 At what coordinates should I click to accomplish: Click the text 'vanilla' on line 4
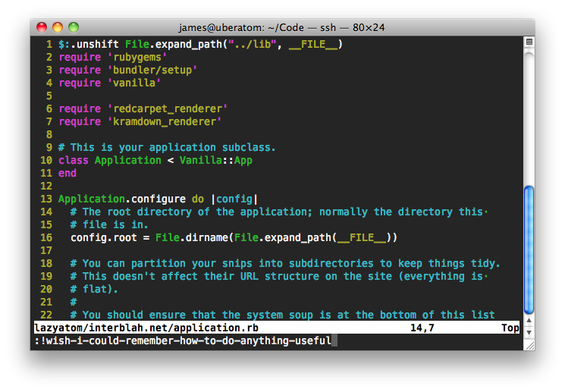point(134,83)
